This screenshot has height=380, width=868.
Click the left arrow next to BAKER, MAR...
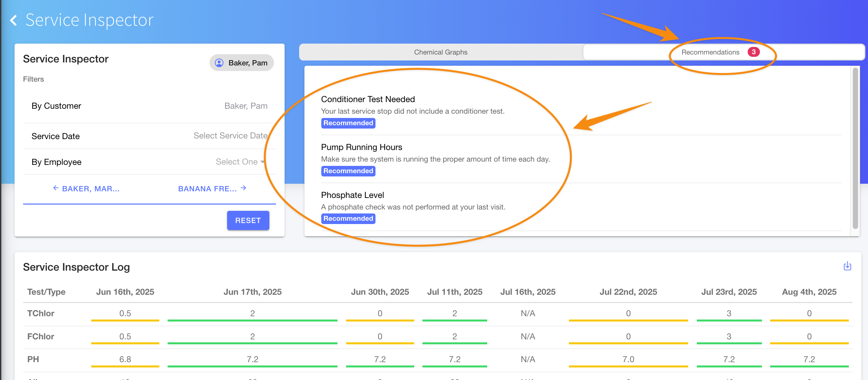click(56, 188)
